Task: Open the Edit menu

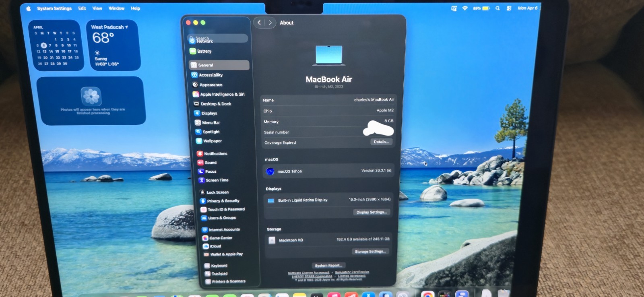Action: point(82,8)
